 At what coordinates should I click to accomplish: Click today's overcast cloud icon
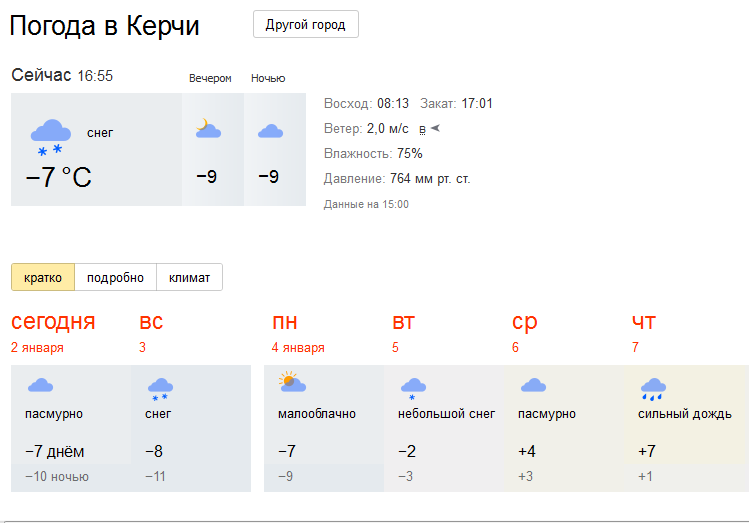(x=41, y=385)
